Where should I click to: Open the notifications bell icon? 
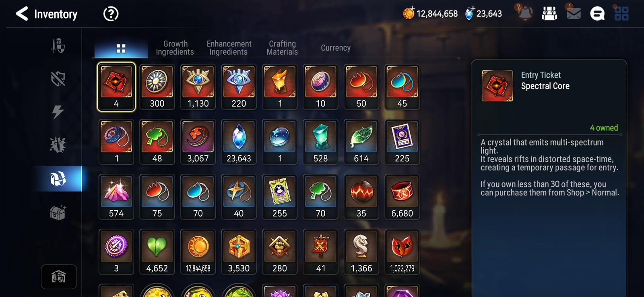pyautogui.click(x=524, y=13)
